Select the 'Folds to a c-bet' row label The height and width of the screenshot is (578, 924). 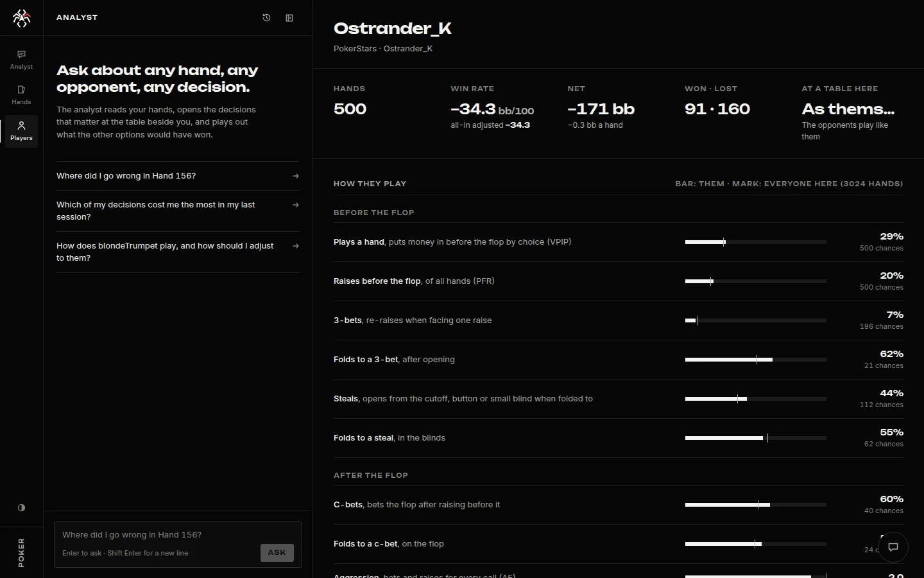coord(389,544)
